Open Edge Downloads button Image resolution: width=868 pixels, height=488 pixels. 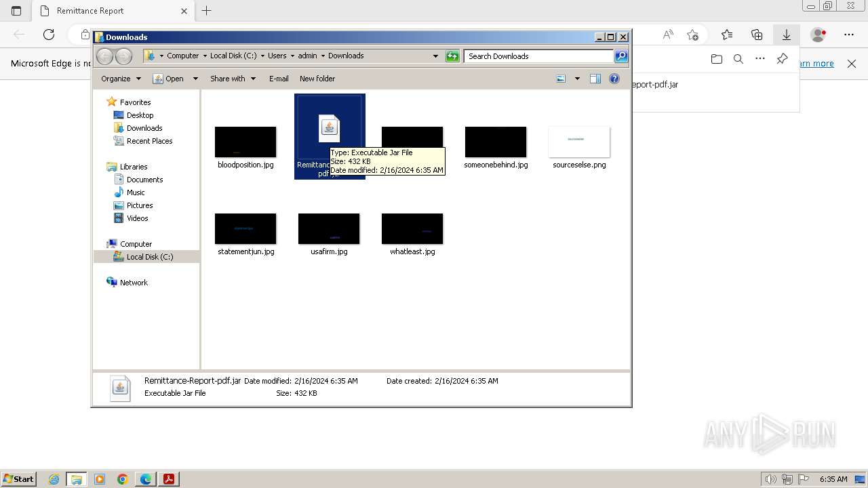tap(787, 35)
